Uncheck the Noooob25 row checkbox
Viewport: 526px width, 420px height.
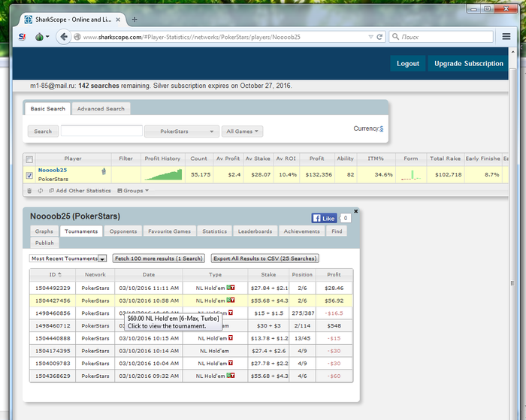[x=29, y=175]
